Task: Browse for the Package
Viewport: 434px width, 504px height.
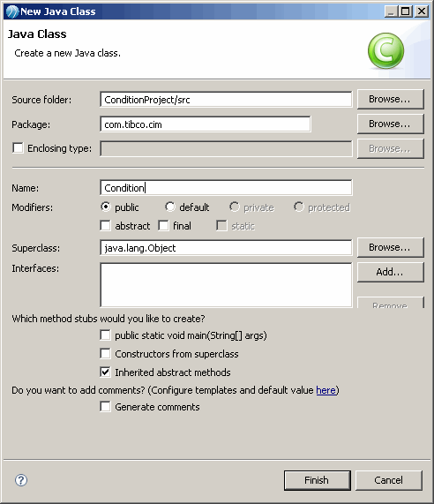Action: (390, 124)
